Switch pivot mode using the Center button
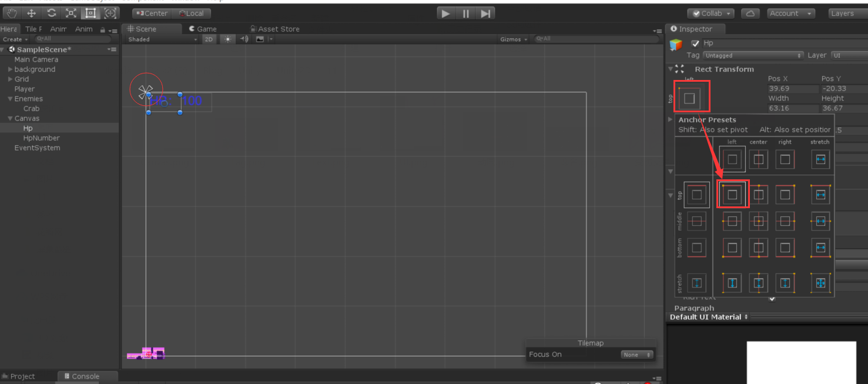 (x=150, y=13)
